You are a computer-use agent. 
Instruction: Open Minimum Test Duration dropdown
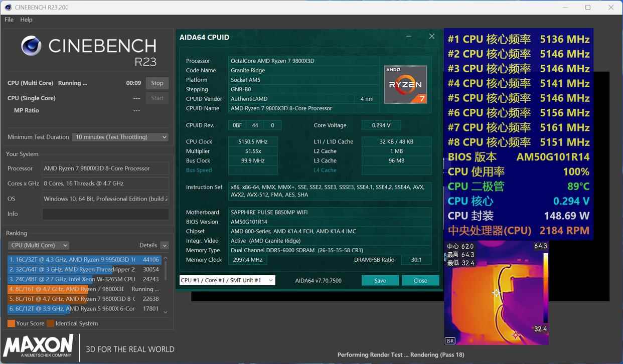(120, 137)
